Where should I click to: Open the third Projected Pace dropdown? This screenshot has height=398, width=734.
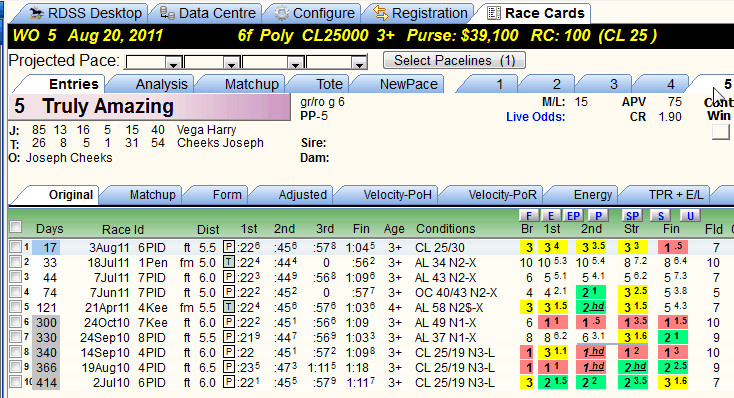[x=295, y=62]
